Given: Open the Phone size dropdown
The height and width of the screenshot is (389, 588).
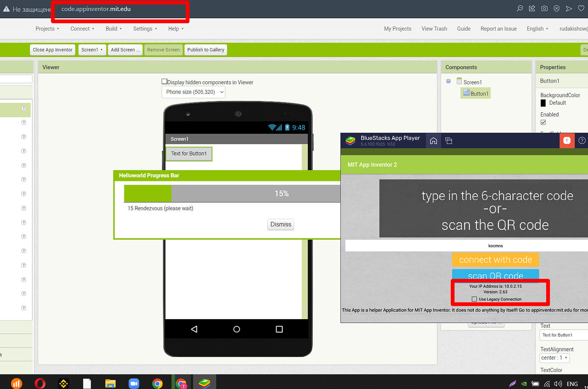Looking at the screenshot, I should tap(193, 92).
